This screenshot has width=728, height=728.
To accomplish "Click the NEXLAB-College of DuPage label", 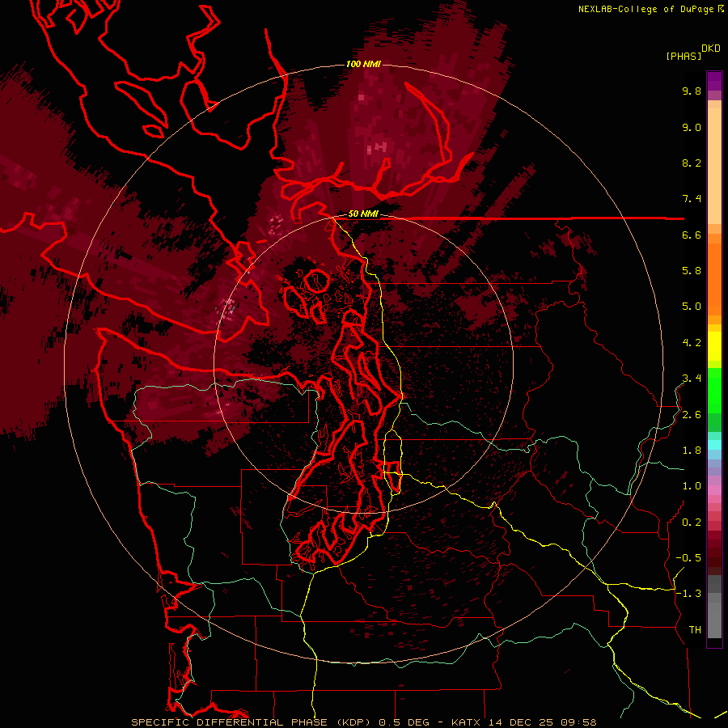I will pos(646,9).
